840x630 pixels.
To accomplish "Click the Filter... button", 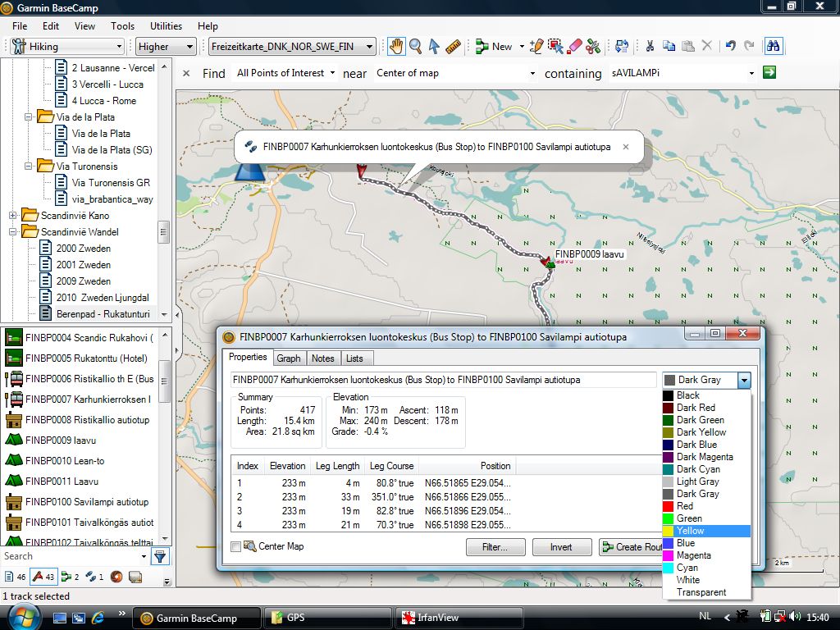I will pos(495,547).
